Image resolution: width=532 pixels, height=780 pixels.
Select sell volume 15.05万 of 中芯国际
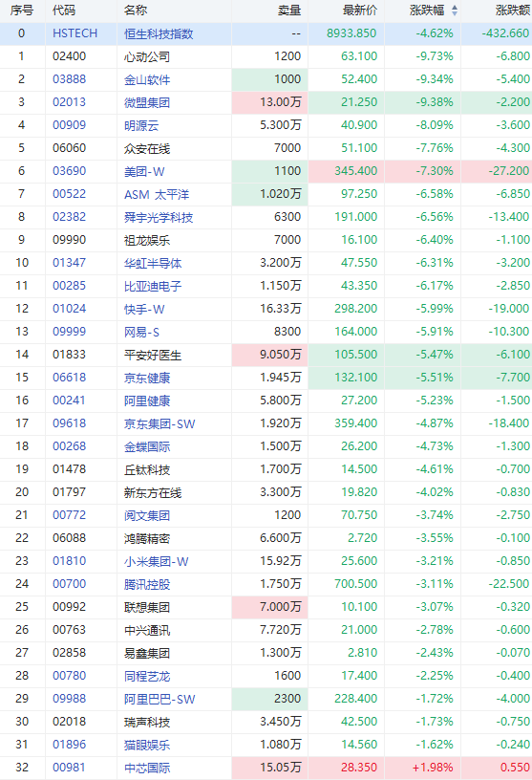281,768
